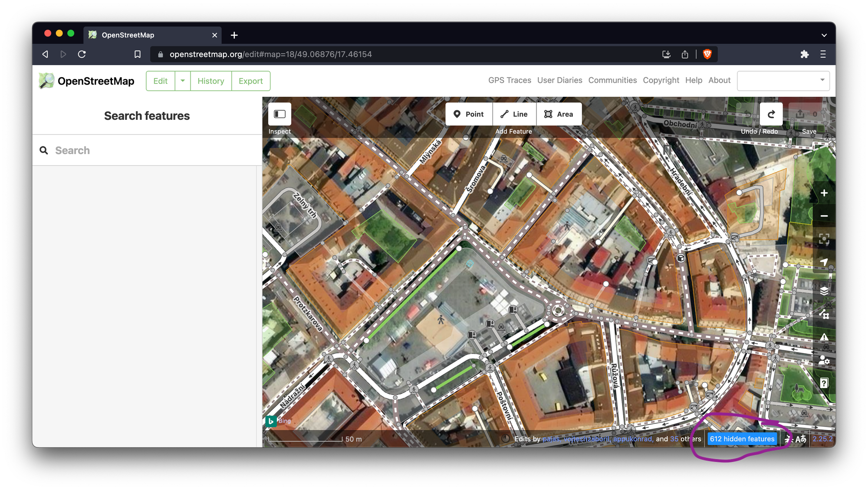Open the browser extensions puzzle icon

click(804, 54)
